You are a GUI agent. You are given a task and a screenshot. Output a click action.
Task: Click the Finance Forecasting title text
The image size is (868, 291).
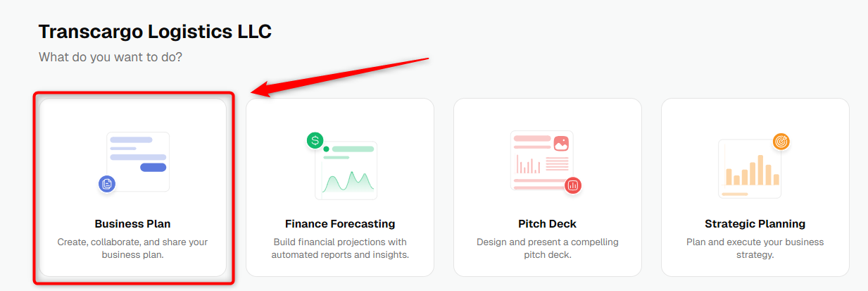coord(340,224)
